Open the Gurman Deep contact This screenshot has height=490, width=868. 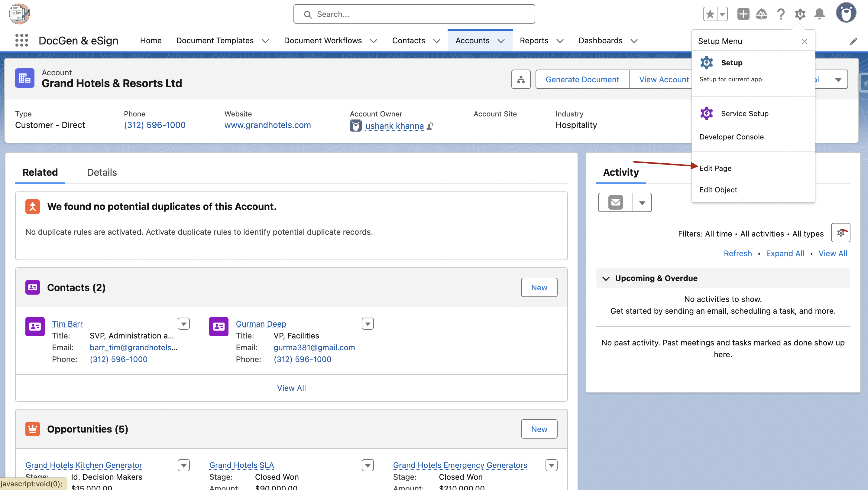pyautogui.click(x=261, y=324)
